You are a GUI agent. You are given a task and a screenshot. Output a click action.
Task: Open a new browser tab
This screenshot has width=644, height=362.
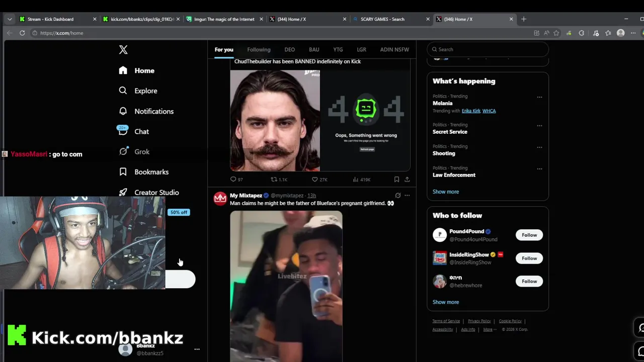coord(524,19)
